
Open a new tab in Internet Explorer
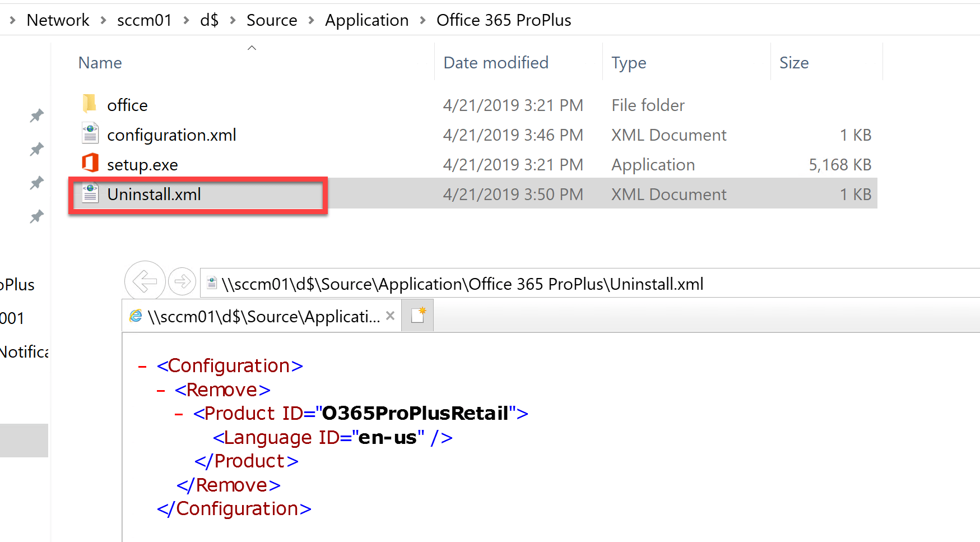tap(417, 315)
